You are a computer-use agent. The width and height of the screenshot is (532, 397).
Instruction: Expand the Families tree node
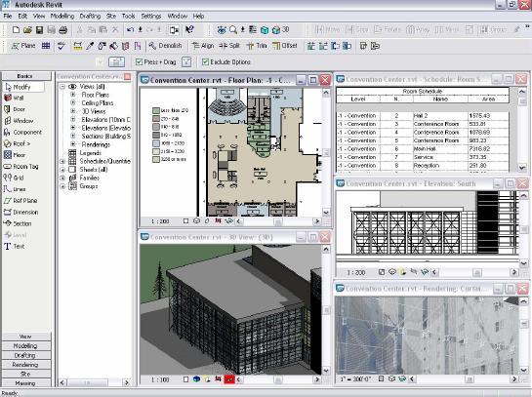click(62, 178)
